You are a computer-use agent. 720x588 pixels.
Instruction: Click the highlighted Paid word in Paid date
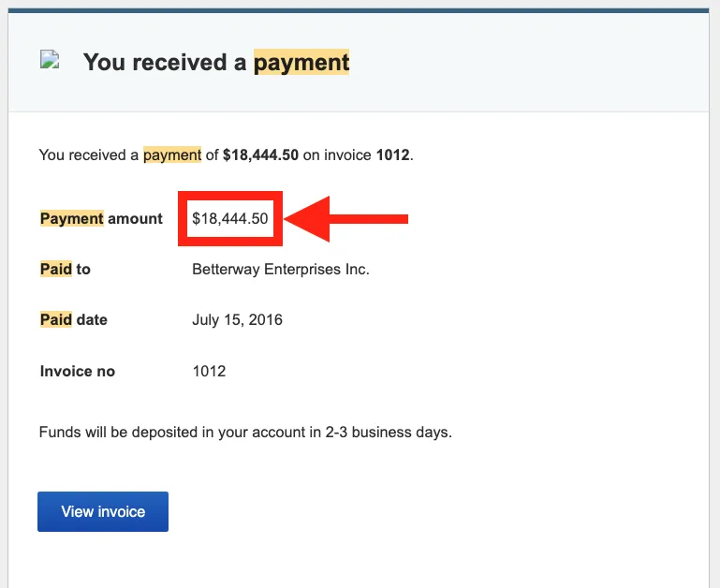[x=56, y=319]
